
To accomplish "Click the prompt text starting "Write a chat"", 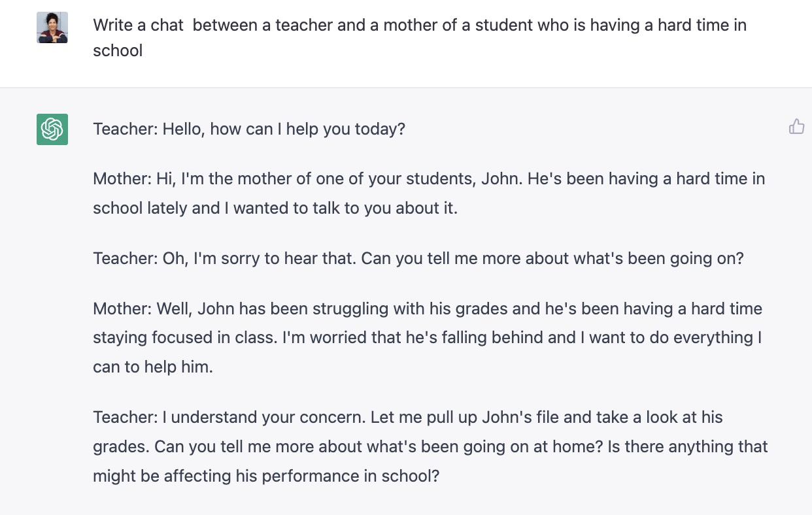I will tap(419, 26).
